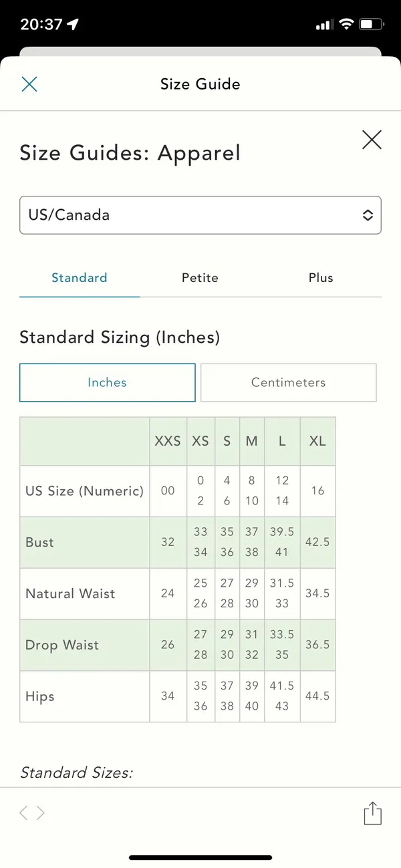
Task: Switch measurements to Inches
Action: (108, 382)
